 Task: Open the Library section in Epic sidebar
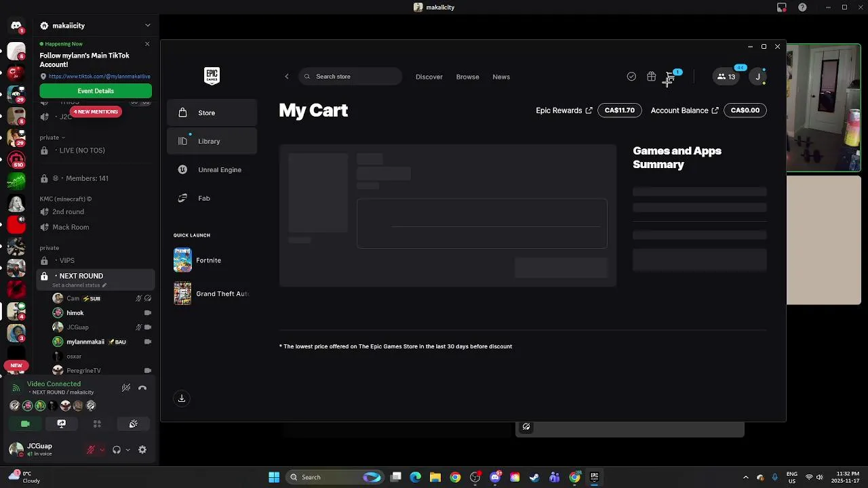[212, 141]
